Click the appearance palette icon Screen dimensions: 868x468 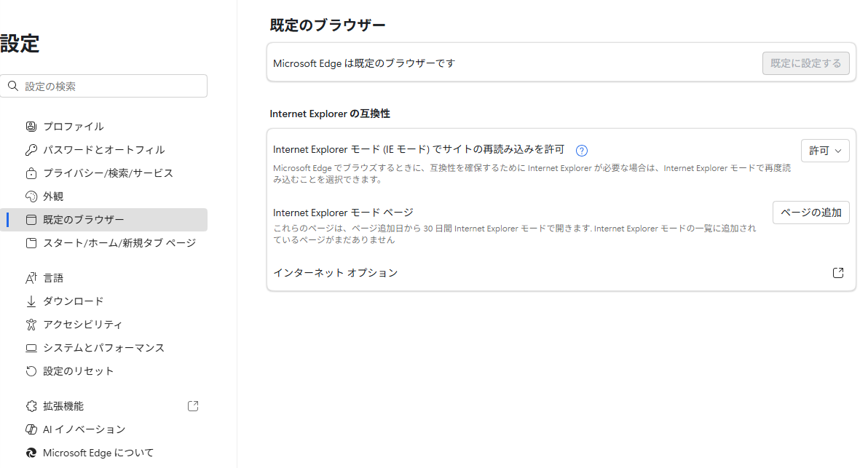point(31,197)
